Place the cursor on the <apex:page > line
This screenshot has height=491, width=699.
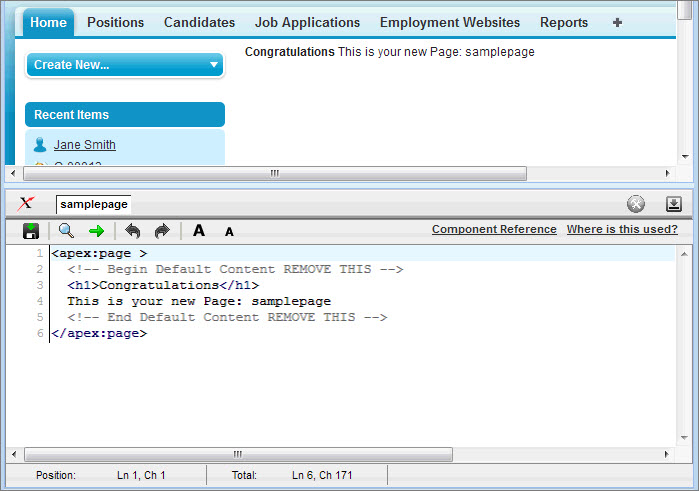tap(363, 253)
